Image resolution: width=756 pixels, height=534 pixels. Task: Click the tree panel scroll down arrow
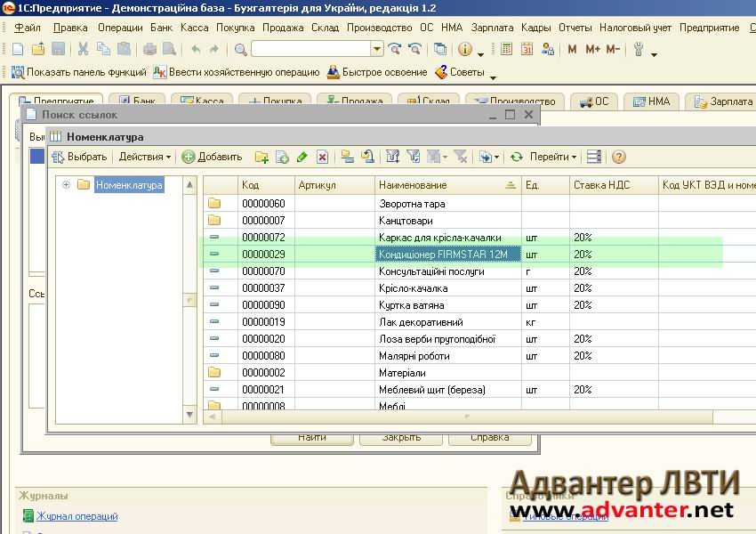[x=190, y=415]
